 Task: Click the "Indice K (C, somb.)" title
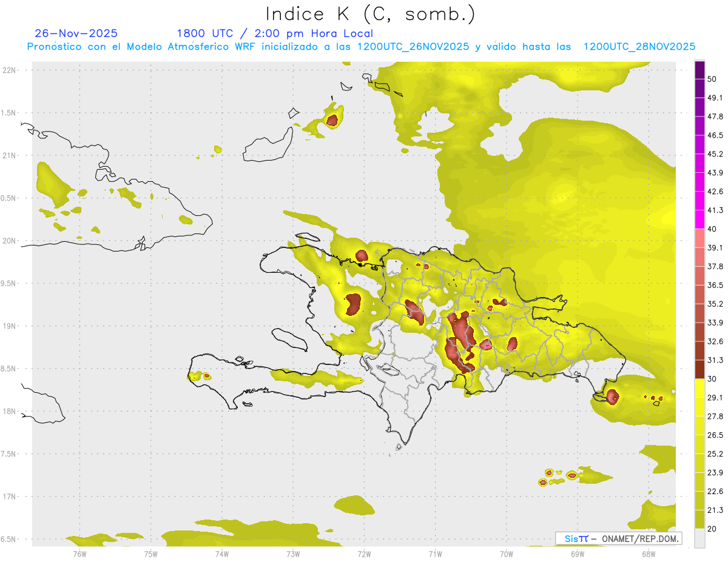coord(369,14)
